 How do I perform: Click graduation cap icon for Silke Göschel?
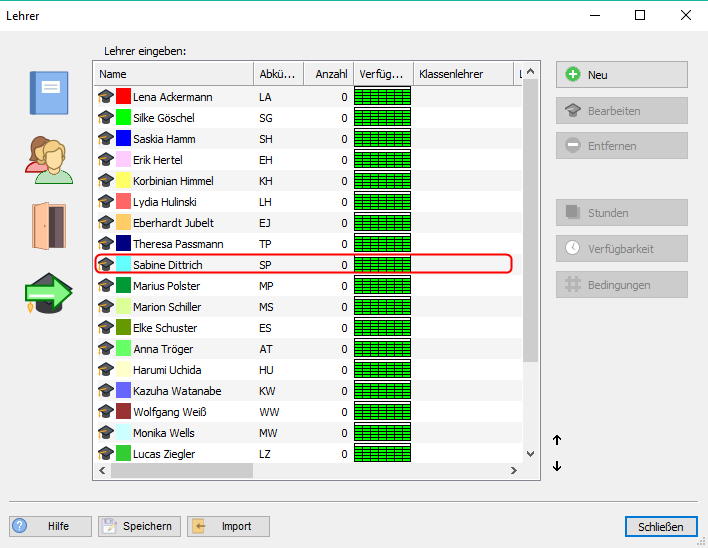[x=106, y=117]
